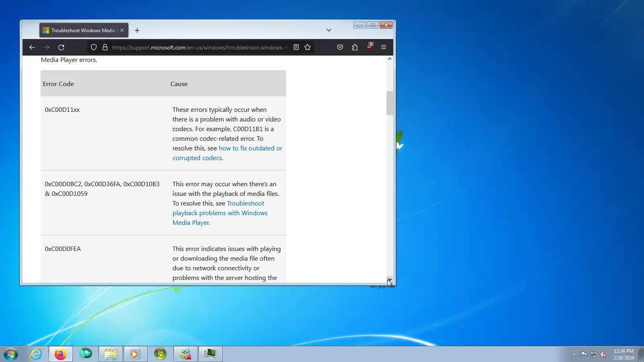Open the muted volume tray icon
The height and width of the screenshot is (362, 644).
tap(603, 354)
